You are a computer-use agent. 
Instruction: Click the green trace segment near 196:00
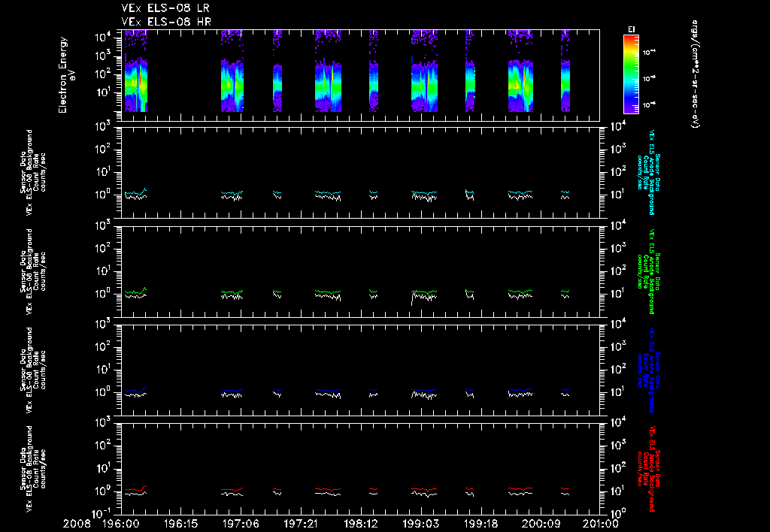coord(135,291)
